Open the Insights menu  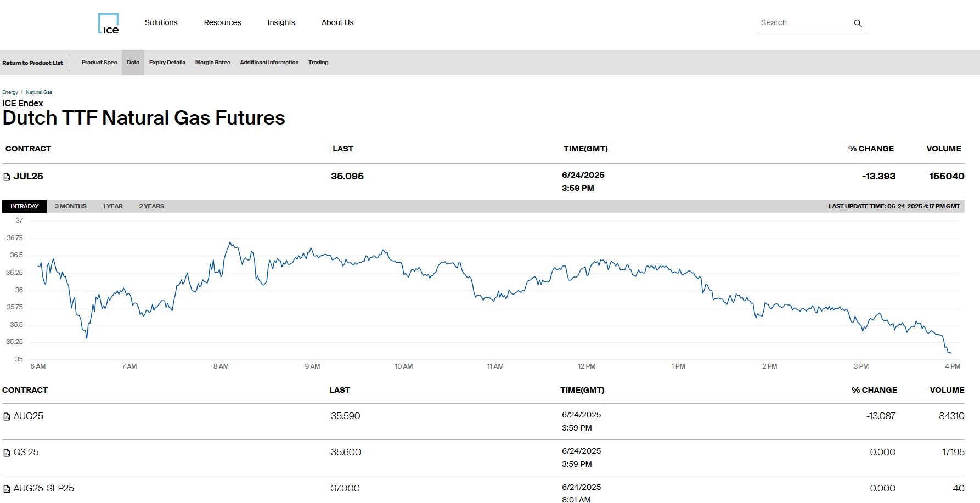[x=281, y=22]
